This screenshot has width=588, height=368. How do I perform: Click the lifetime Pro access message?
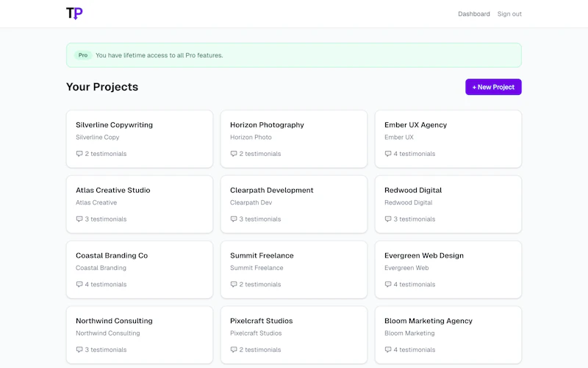click(159, 55)
